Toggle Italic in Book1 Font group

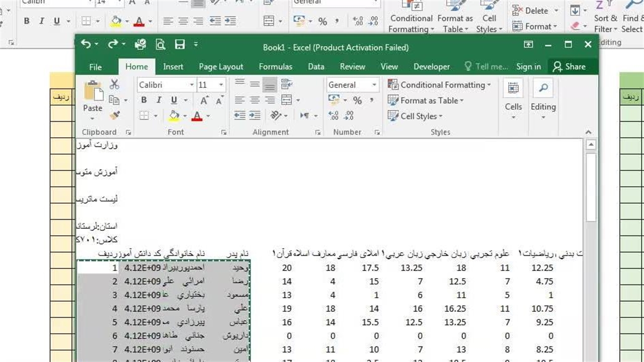[x=158, y=101]
